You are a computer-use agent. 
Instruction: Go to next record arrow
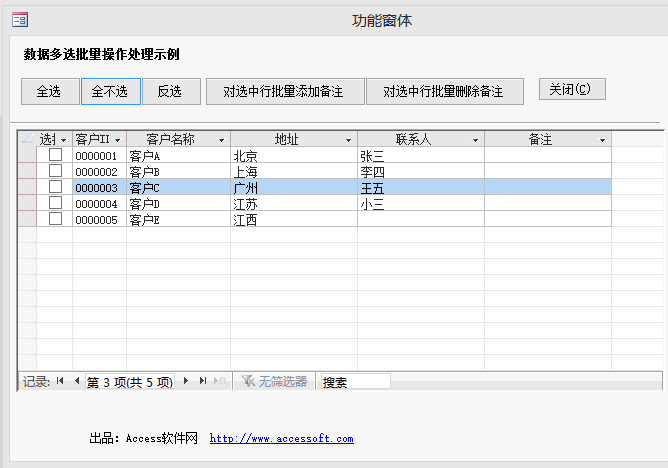coord(186,381)
